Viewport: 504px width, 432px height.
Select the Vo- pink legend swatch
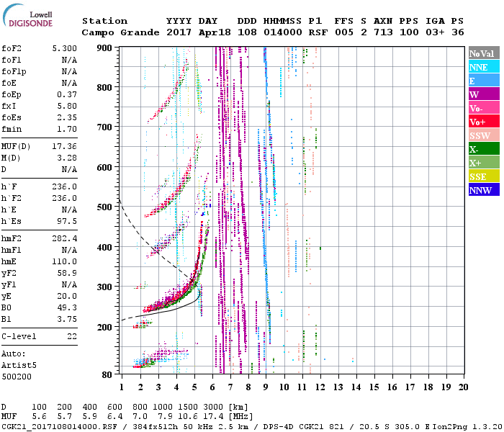(484, 108)
